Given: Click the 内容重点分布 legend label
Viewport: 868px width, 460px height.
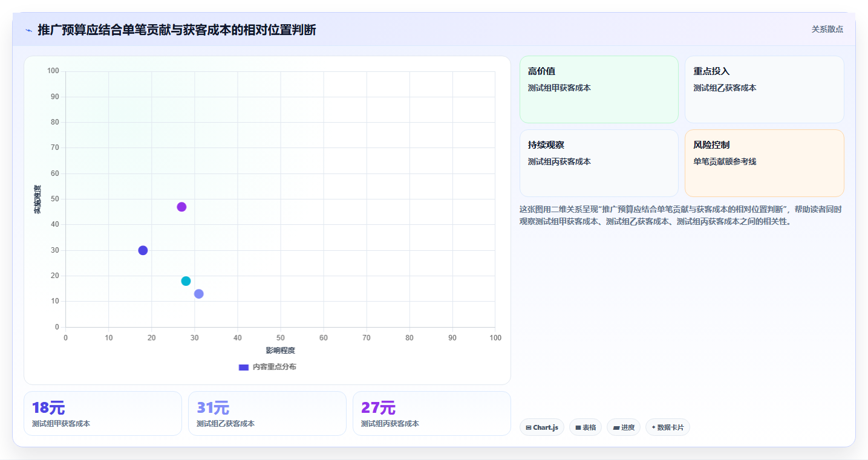Looking at the screenshot, I should point(274,367).
